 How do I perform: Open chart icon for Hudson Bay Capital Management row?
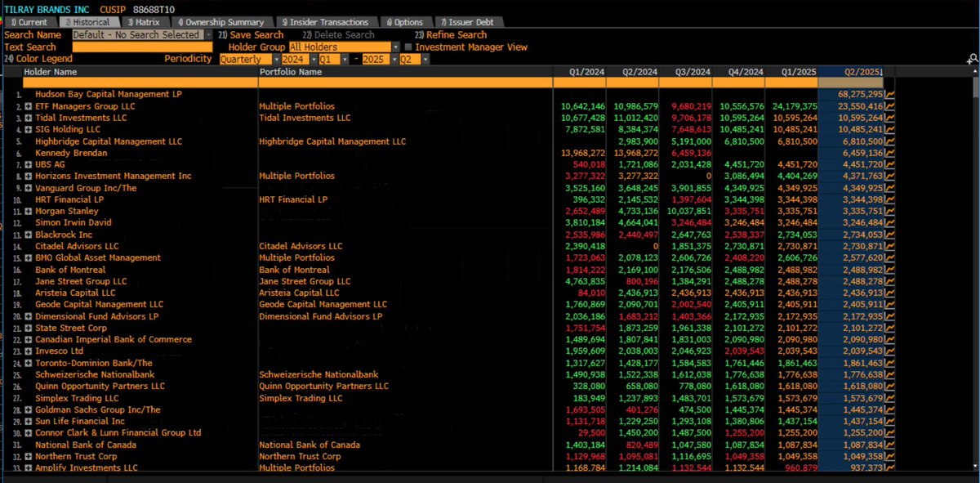(890, 95)
